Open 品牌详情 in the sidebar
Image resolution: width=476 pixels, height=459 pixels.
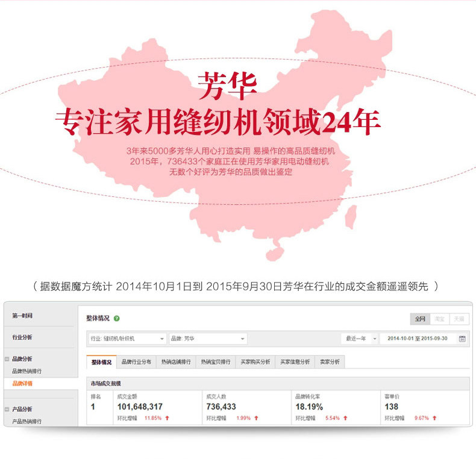[x=22, y=384]
